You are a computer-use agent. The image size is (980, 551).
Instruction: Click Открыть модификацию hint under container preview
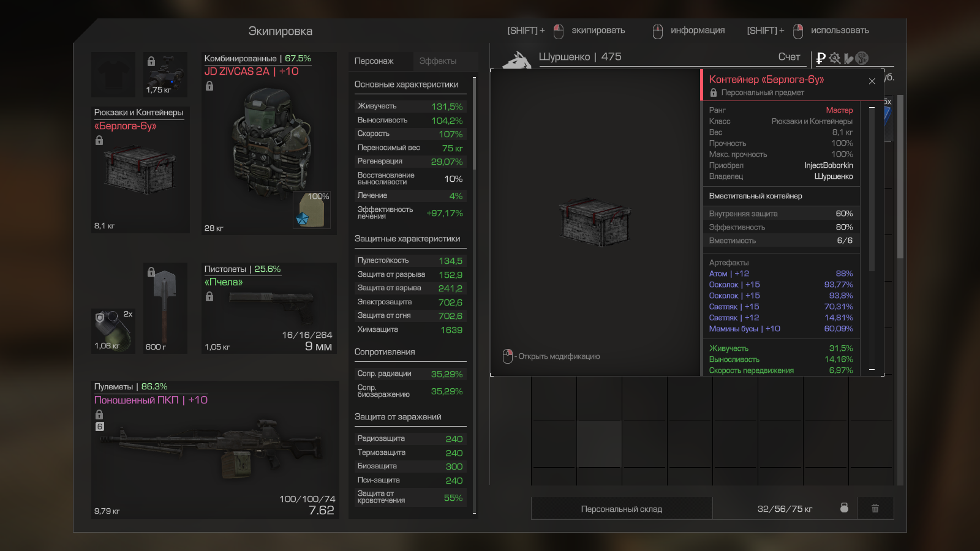tap(551, 356)
